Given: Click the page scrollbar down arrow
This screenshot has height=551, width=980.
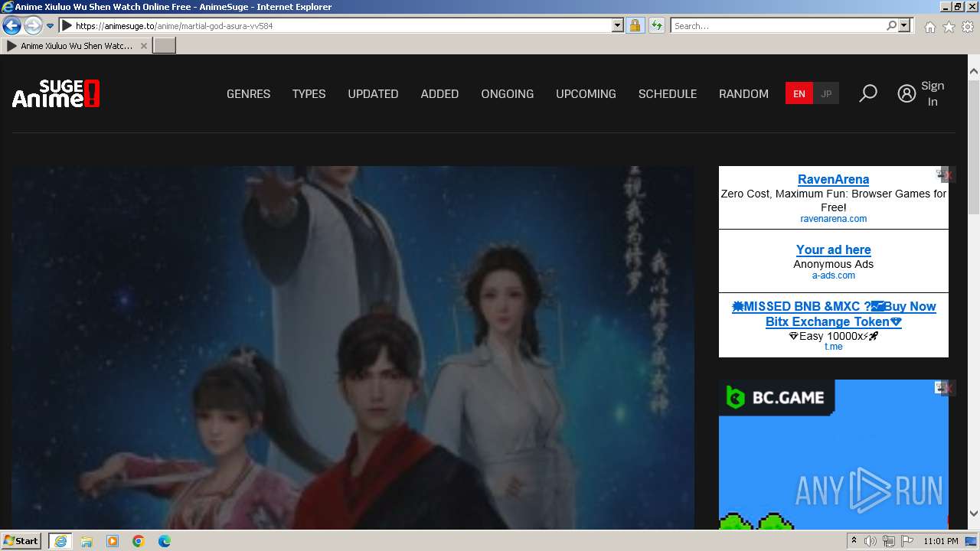Looking at the screenshot, I should click(x=974, y=514).
